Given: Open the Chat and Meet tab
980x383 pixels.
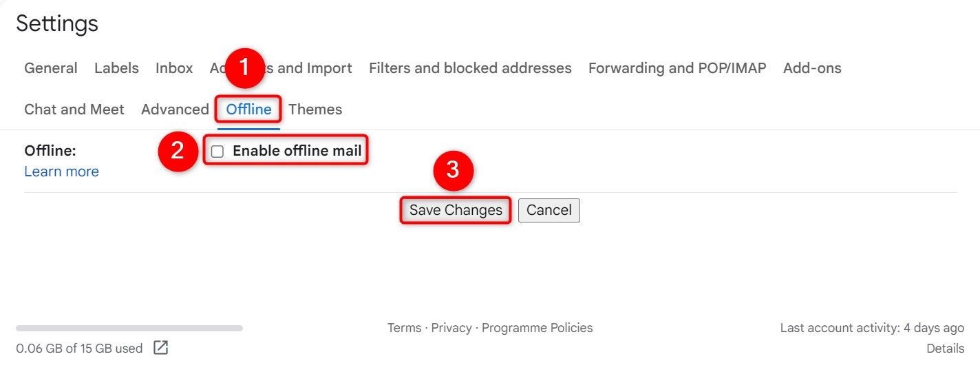Looking at the screenshot, I should coord(74,109).
